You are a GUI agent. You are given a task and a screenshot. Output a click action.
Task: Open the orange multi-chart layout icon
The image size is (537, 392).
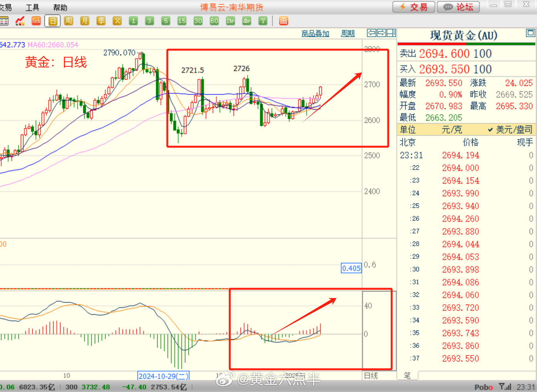(x=283, y=21)
